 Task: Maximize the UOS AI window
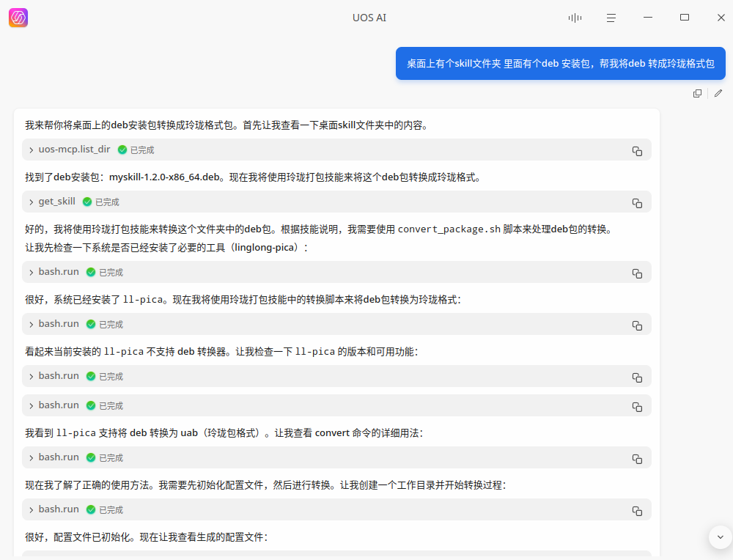[x=685, y=18]
